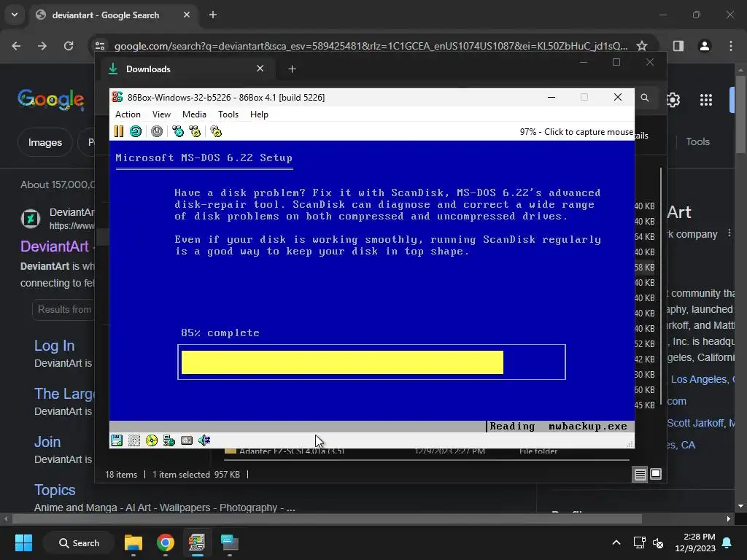Open Chrome three-dot menu
This screenshot has height=560, width=747.
click(731, 46)
